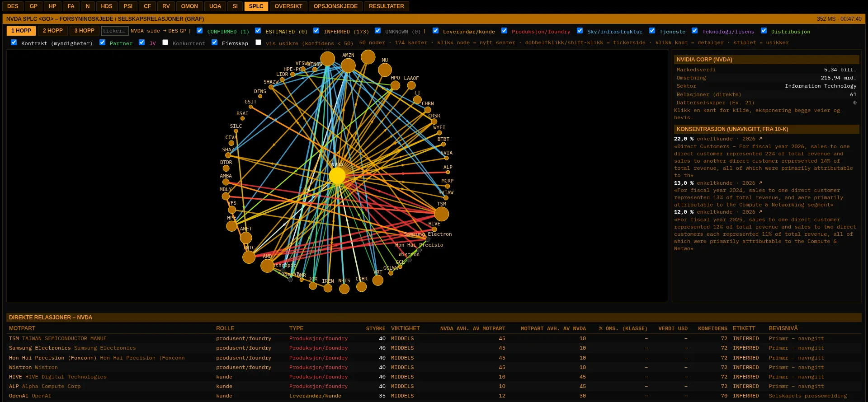The image size is (868, 402).
Task: Select the INTC node circle
Action: tap(249, 257)
